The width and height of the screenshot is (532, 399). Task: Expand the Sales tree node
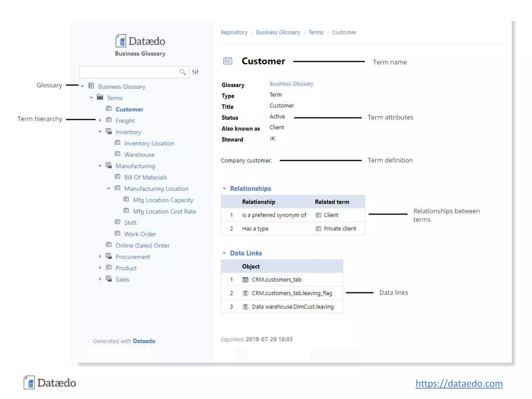pos(100,279)
